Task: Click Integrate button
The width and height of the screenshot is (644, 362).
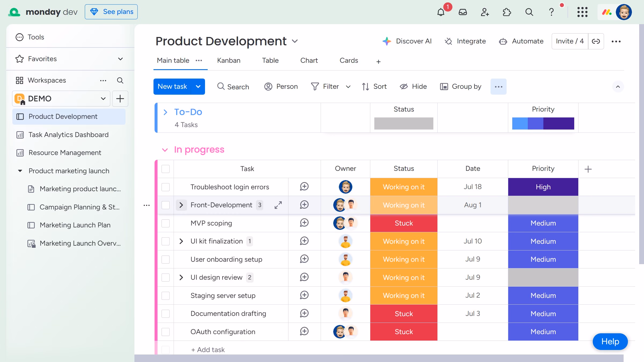Action: (465, 41)
